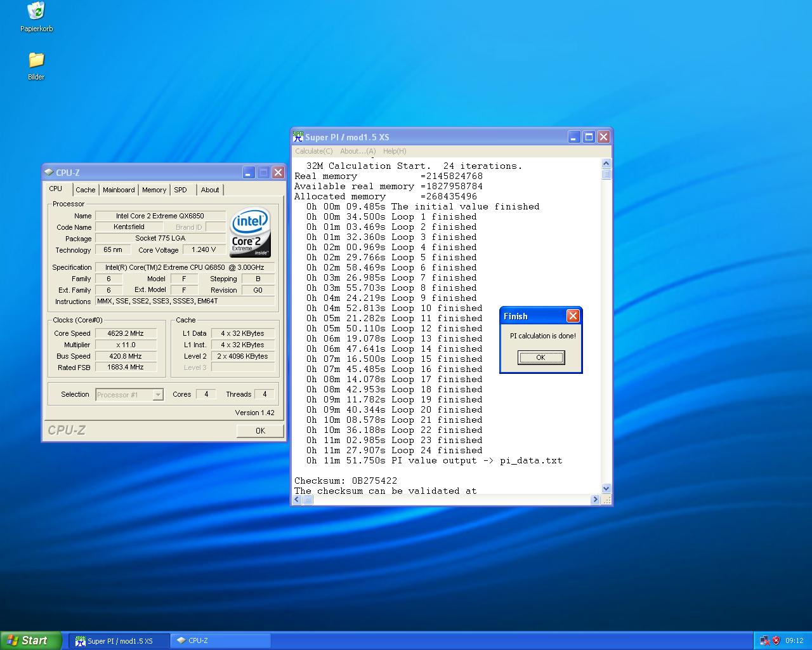Click the OK button in CPU-Z

[x=260, y=430]
